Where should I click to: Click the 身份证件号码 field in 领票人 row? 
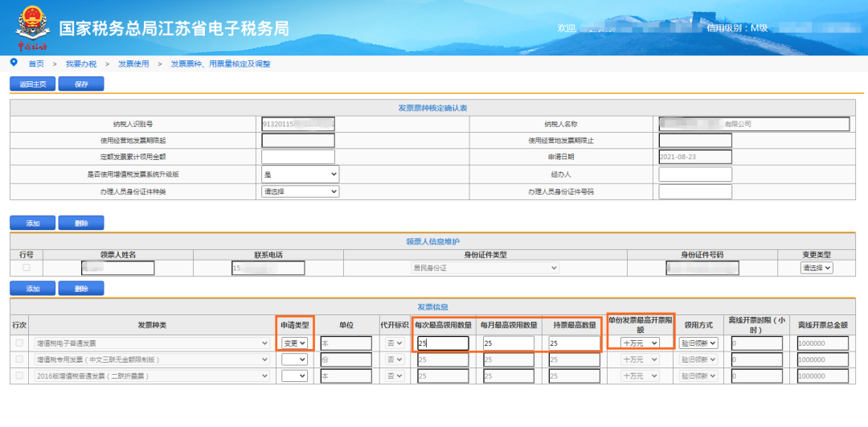pos(702,268)
